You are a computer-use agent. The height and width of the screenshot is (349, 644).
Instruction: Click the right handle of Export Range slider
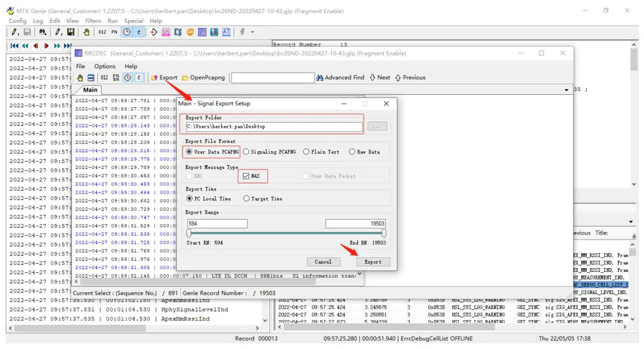(383, 234)
